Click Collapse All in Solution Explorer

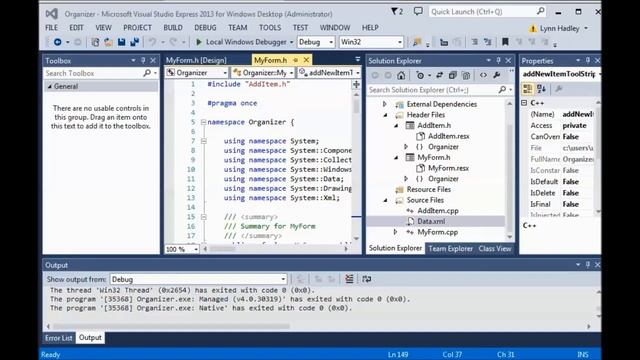tap(452, 76)
